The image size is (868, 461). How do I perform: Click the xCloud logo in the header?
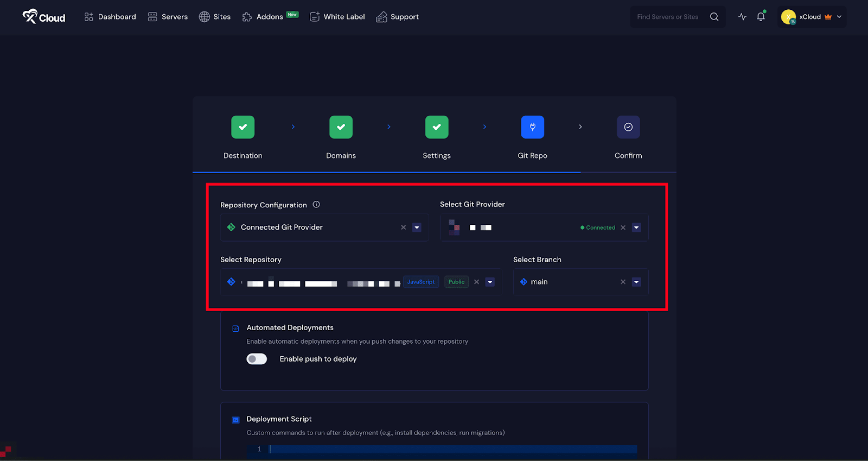(x=43, y=17)
